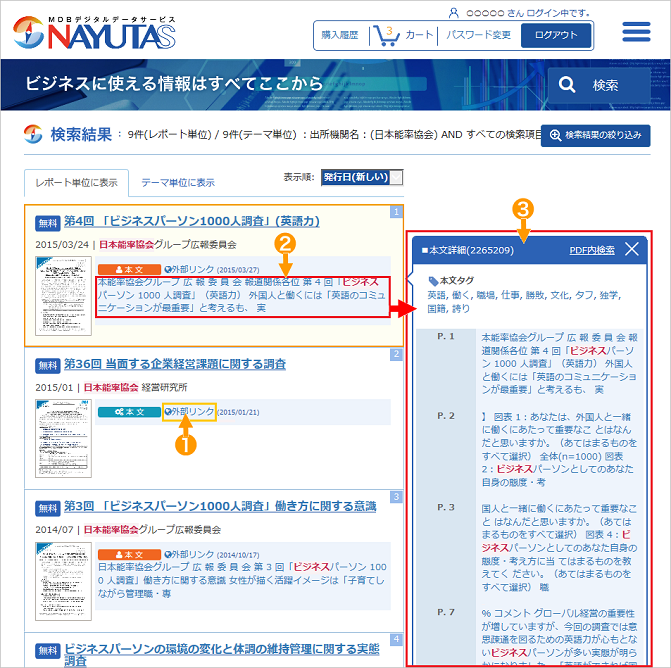Click orange 本文 badge of 第3回 report

(129, 555)
